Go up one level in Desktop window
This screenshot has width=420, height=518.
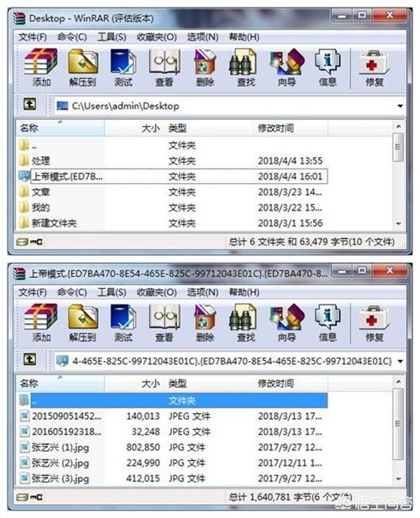coord(29,105)
